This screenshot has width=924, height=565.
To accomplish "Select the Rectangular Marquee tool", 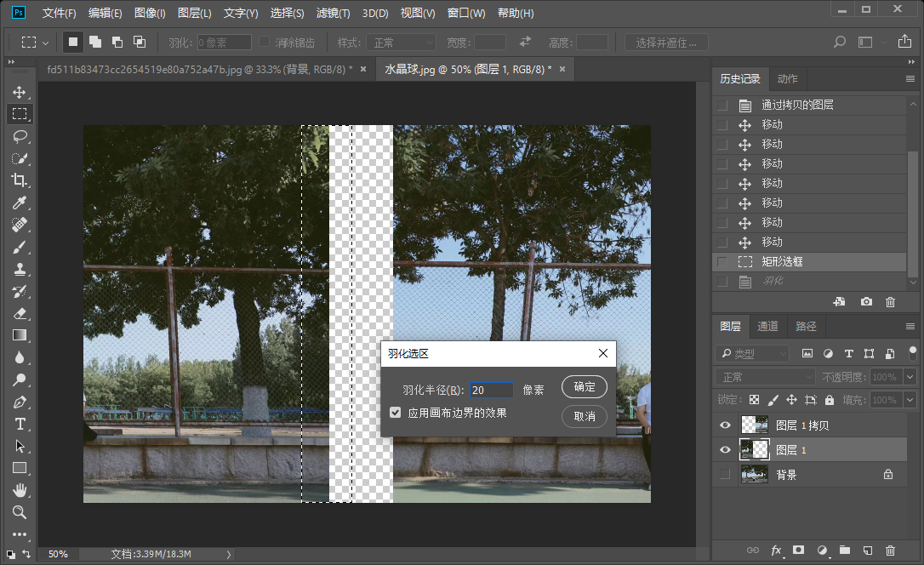I will pyautogui.click(x=20, y=114).
